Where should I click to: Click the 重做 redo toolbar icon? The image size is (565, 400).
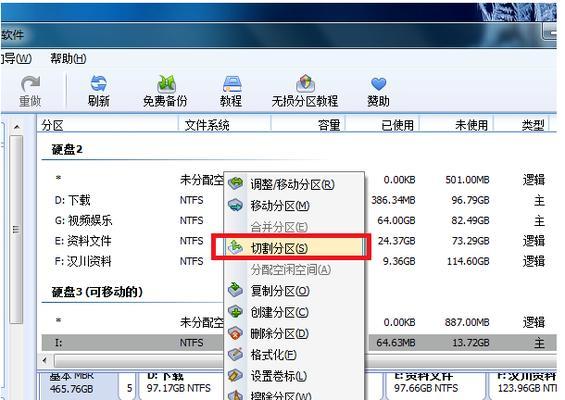(x=30, y=91)
